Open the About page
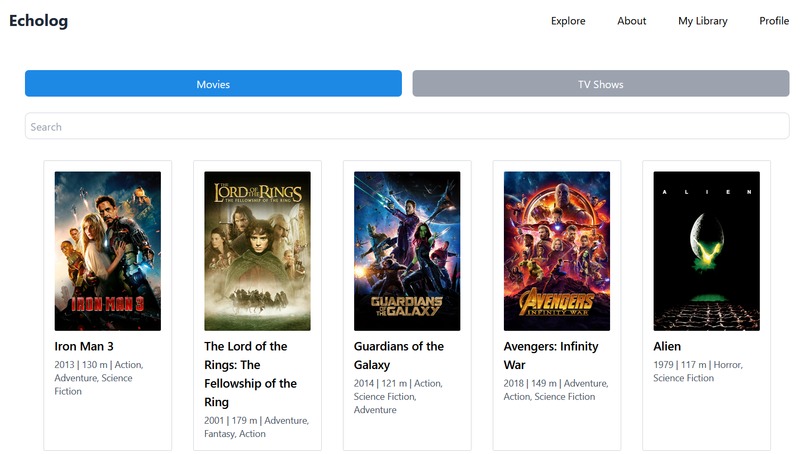 click(x=631, y=21)
